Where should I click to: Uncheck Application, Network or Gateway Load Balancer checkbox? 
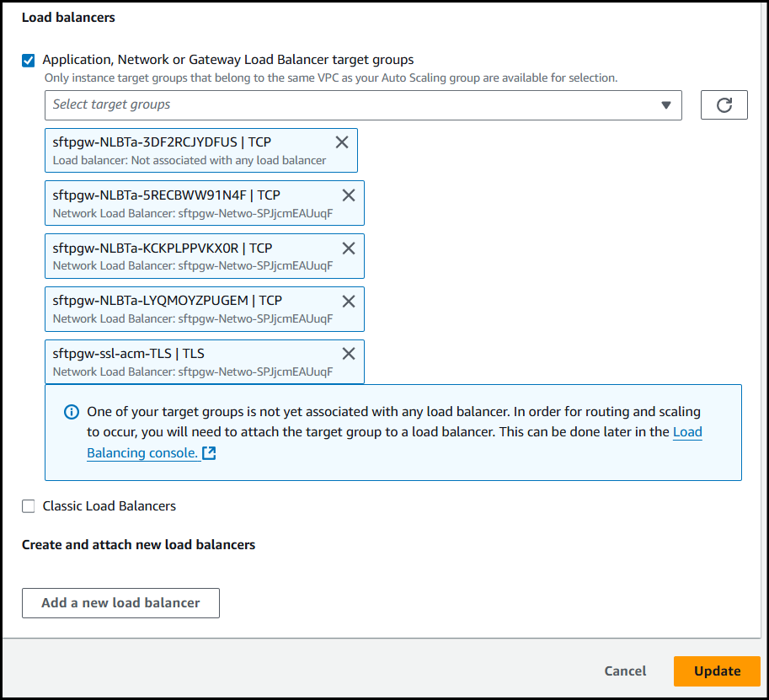coord(29,60)
